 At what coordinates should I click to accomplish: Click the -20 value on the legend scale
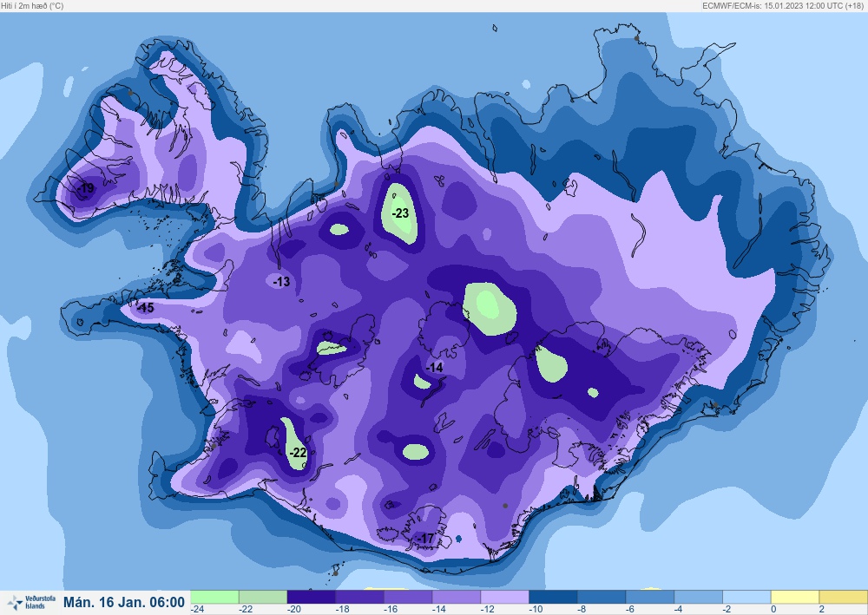coord(294,610)
